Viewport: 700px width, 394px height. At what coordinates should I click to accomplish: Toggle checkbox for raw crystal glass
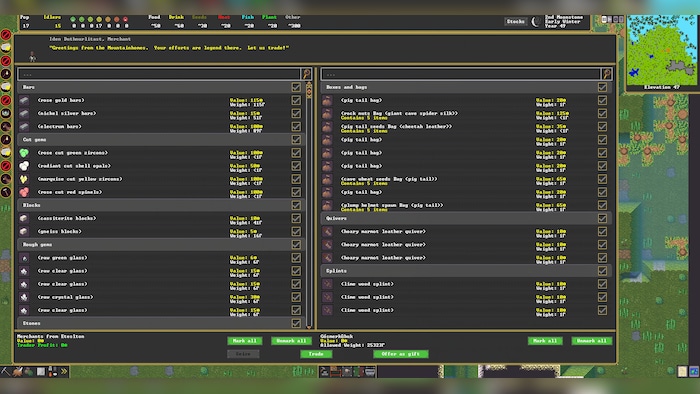pyautogui.click(x=296, y=297)
